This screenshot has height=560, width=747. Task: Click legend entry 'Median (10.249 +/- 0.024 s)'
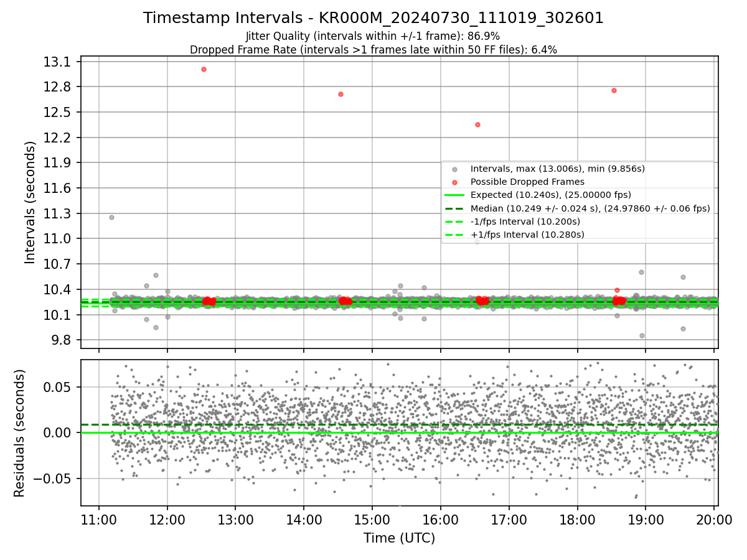(x=579, y=208)
